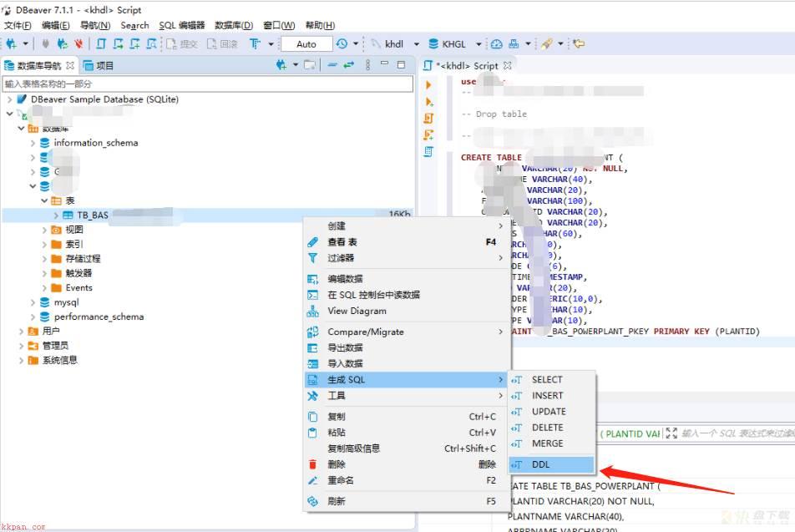795x532 pixels.
Task: Click the network tools toolbar icon
Action: pyautogui.click(x=514, y=44)
